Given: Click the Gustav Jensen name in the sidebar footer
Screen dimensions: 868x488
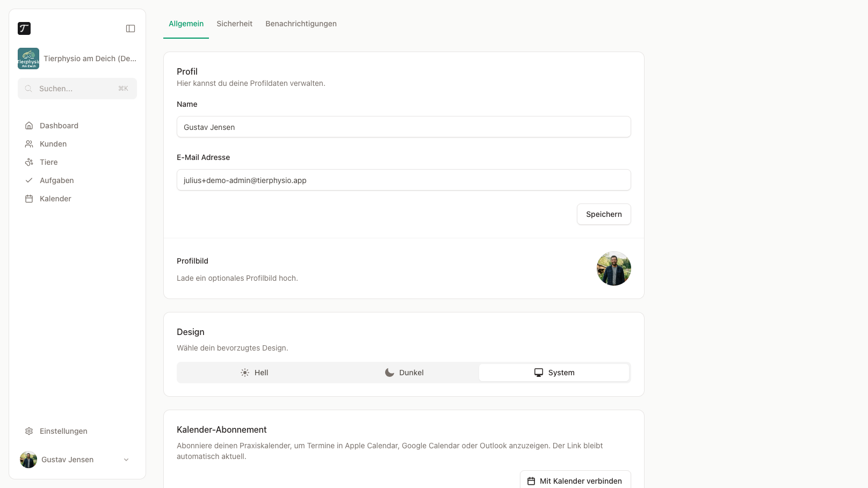Looking at the screenshot, I should pos(67,460).
